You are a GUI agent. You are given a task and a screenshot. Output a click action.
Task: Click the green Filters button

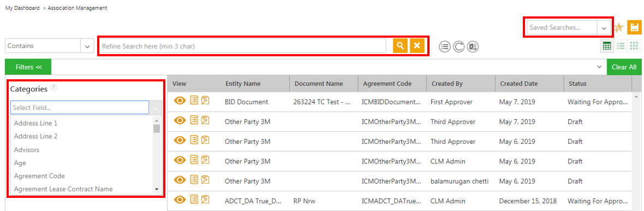point(28,67)
